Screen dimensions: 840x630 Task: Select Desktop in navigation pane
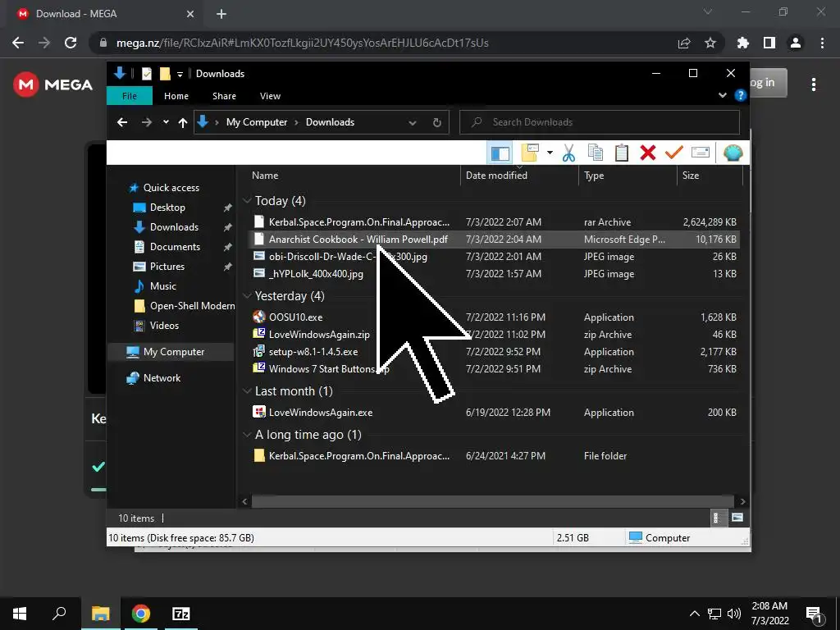(x=167, y=208)
